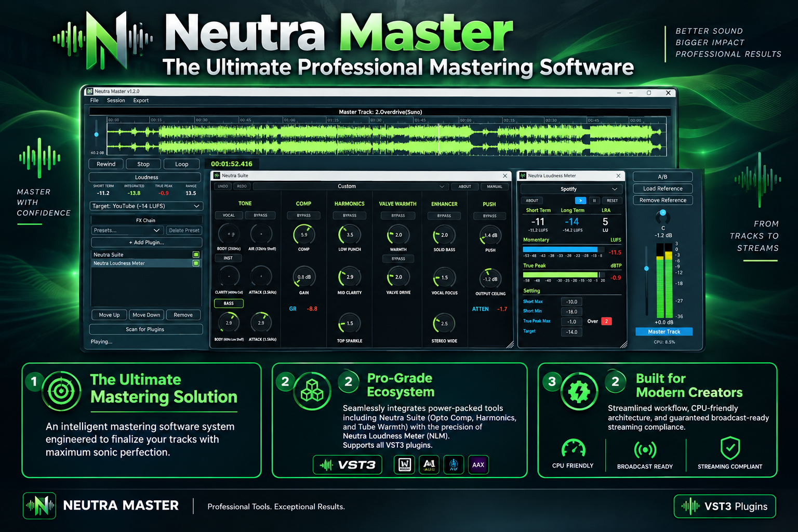
Task: Click the waveform volume slider handle
Action: tap(96, 135)
